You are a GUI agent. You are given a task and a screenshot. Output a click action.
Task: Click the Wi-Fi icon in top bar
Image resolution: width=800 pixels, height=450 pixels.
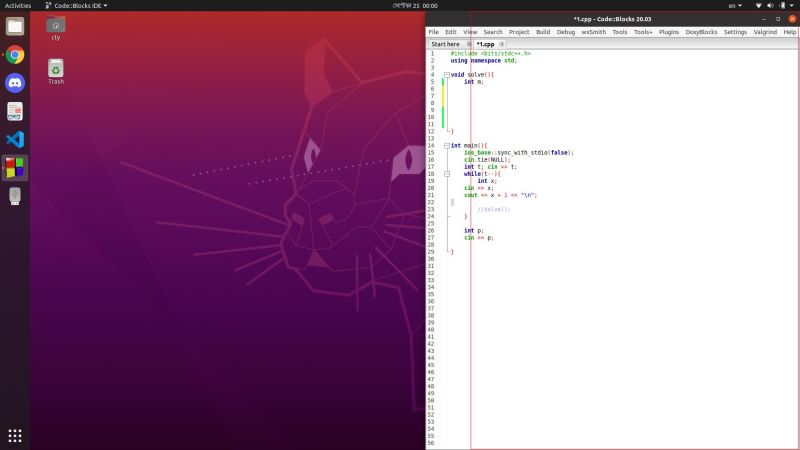(759, 6)
